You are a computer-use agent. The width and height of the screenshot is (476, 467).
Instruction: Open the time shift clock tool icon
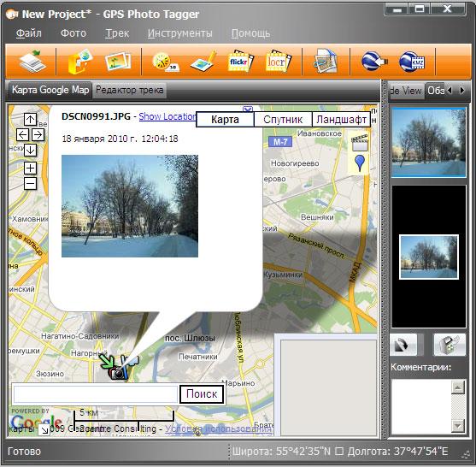point(166,62)
